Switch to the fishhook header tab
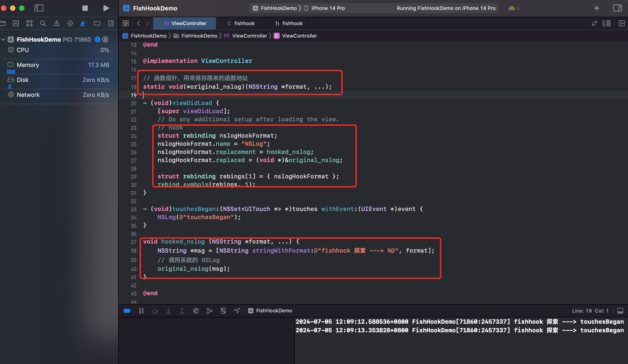Screen dimensions: 628x364 (x=289, y=23)
